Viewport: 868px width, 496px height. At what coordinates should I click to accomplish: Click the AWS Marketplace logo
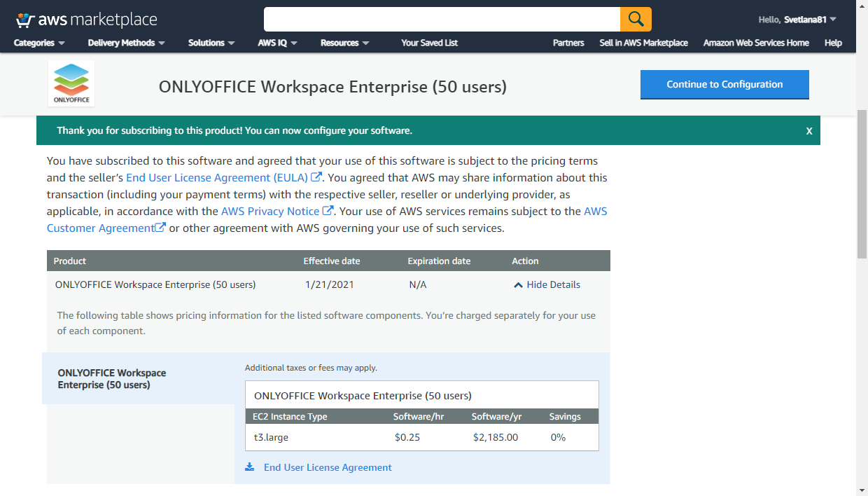pyautogui.click(x=87, y=20)
